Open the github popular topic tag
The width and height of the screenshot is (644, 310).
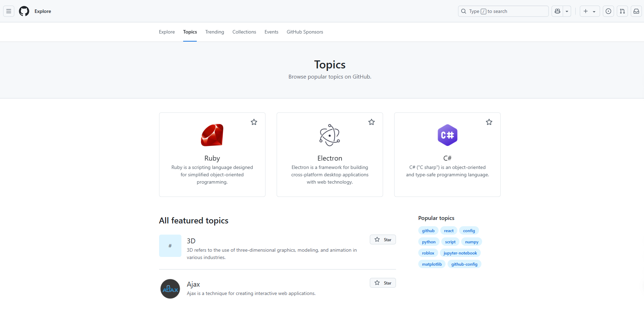point(428,231)
